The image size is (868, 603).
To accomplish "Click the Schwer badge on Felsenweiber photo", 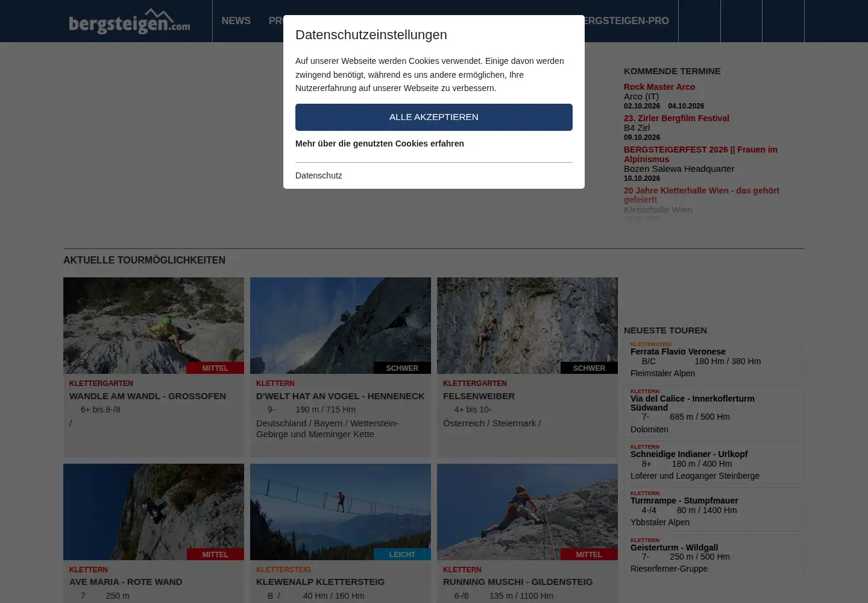I will tap(589, 368).
